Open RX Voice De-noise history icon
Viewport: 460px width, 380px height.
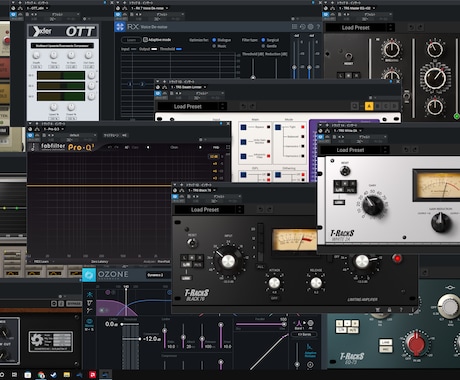click(302, 27)
